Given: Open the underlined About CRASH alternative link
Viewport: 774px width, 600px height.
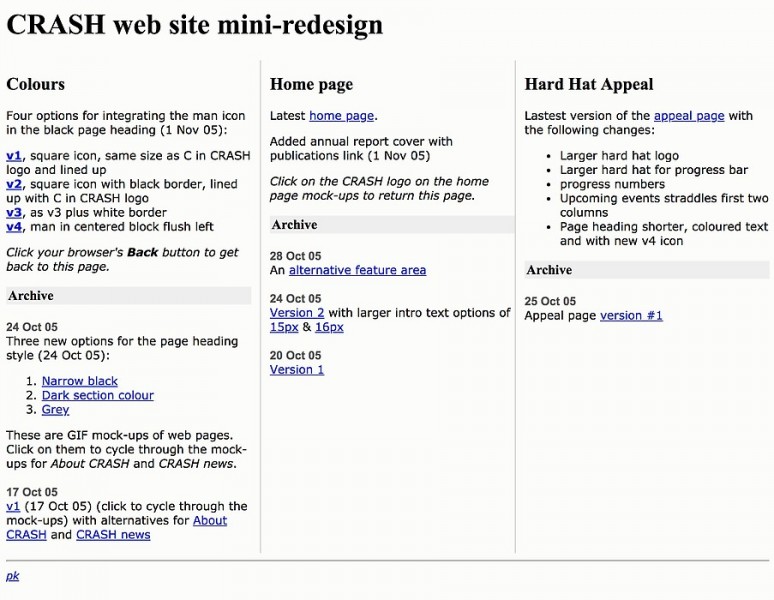Looking at the screenshot, I should click(x=209, y=520).
